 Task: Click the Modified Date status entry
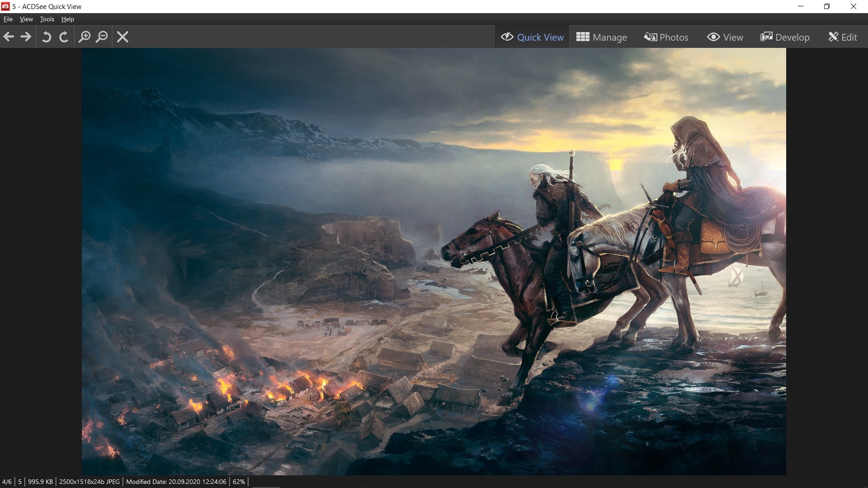tap(176, 482)
